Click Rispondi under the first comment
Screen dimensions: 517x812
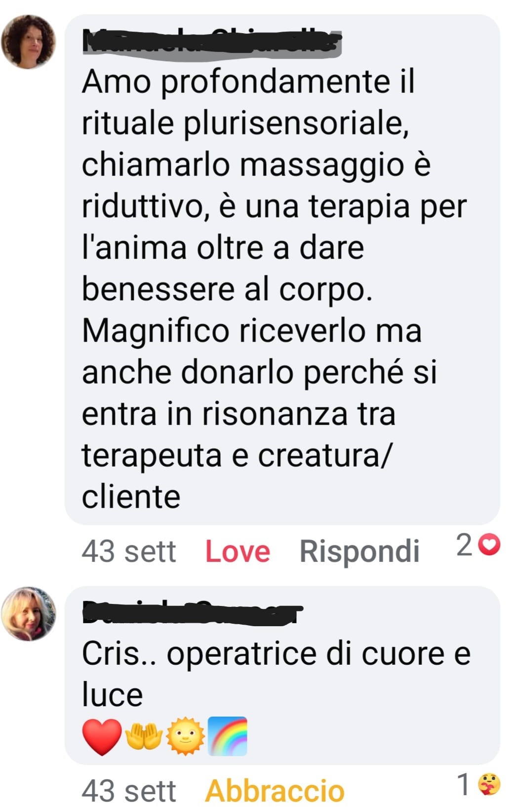coord(359,551)
